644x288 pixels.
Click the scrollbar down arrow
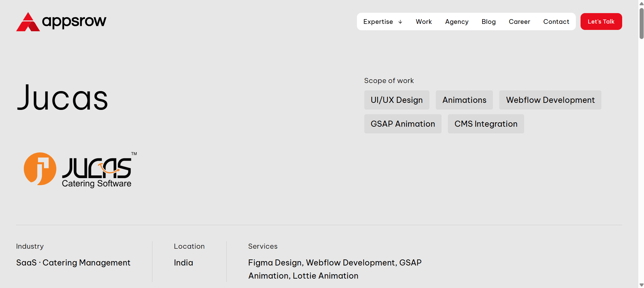pos(641,285)
